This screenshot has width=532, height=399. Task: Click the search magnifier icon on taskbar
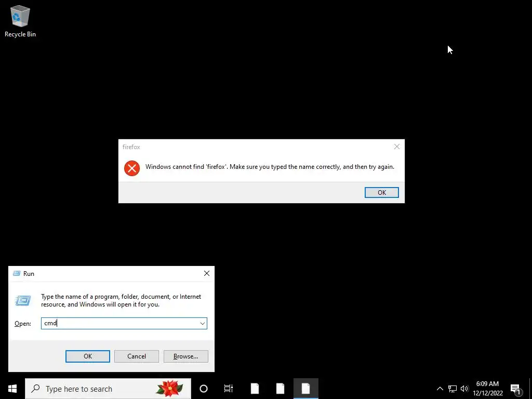coord(35,389)
